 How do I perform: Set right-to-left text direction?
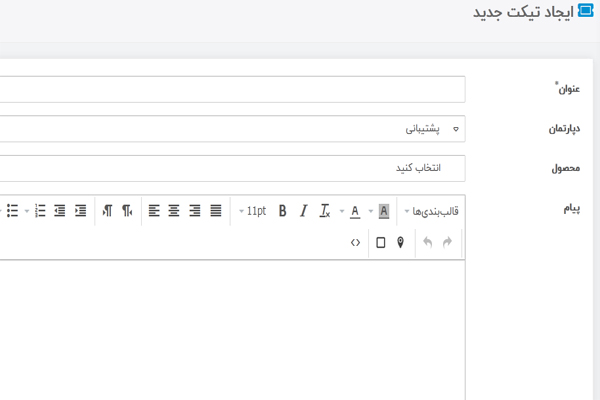(x=127, y=211)
